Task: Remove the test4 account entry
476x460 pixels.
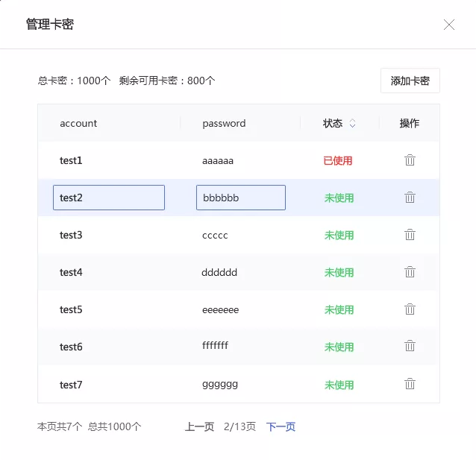Action: pyautogui.click(x=410, y=272)
